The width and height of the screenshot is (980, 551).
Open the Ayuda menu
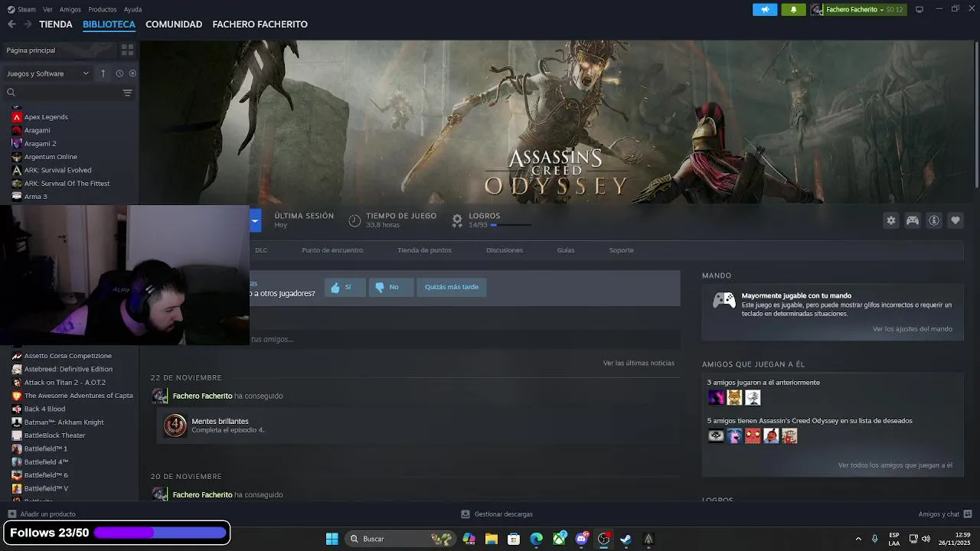point(132,9)
